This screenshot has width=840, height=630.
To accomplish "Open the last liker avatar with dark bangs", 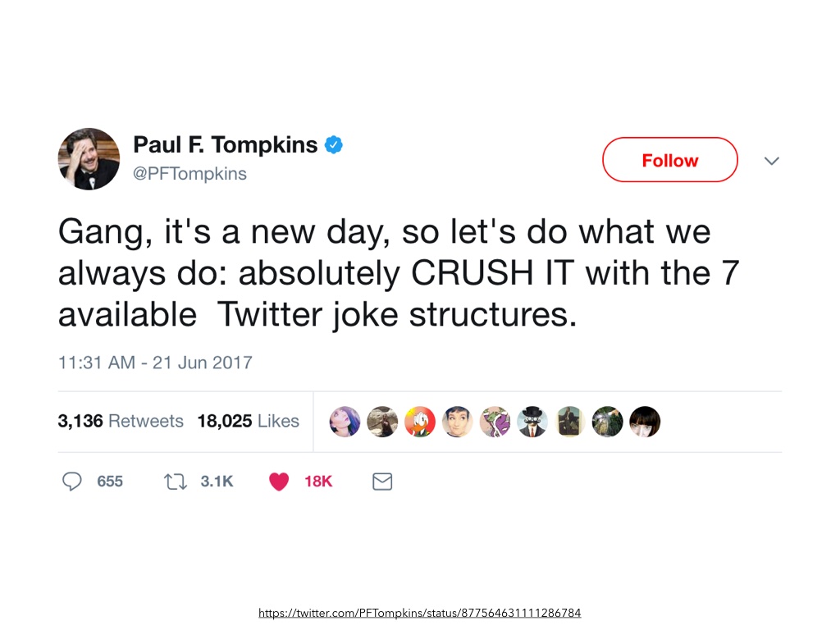I will click(645, 422).
